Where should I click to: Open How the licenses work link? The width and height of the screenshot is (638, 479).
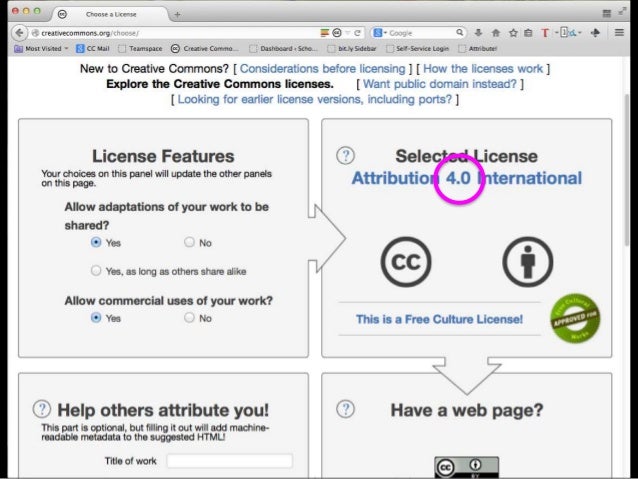pos(483,68)
